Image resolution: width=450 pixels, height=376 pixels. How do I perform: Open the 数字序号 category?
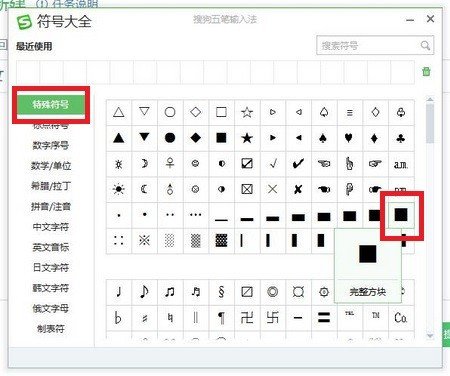tap(51, 145)
